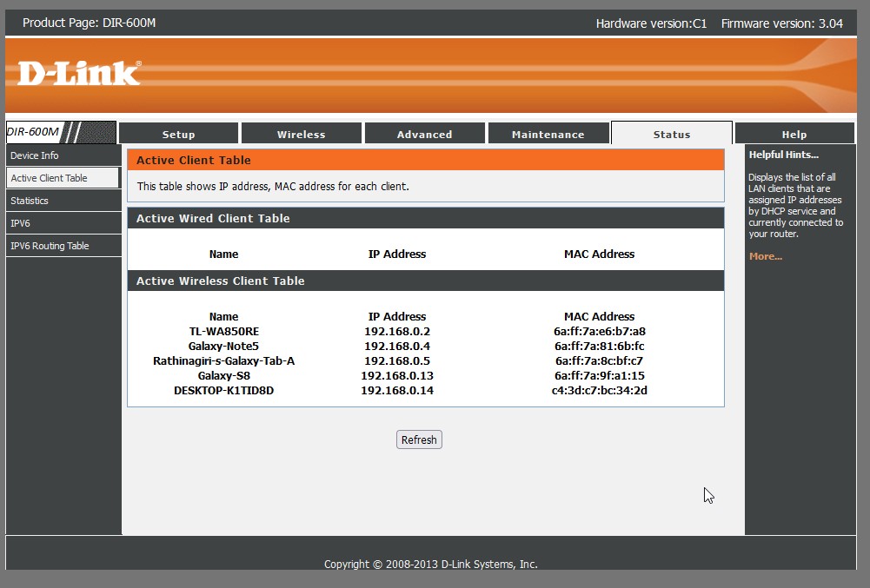
Task: Open Device Info in sidebar
Action: pyautogui.click(x=35, y=155)
